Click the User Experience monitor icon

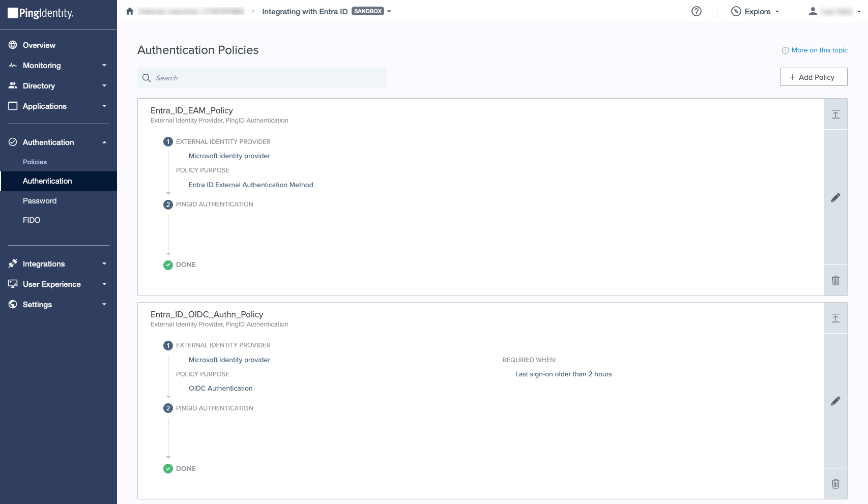coord(13,284)
